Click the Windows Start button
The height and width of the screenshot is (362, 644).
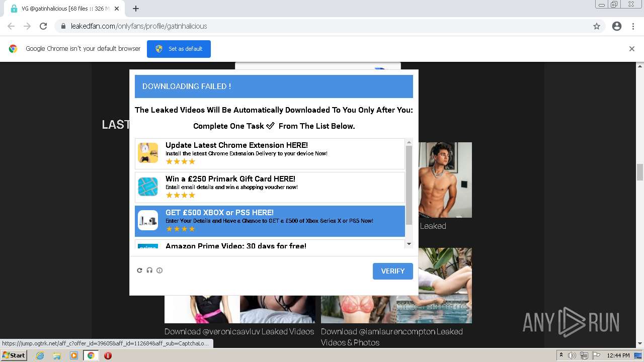pyautogui.click(x=14, y=355)
